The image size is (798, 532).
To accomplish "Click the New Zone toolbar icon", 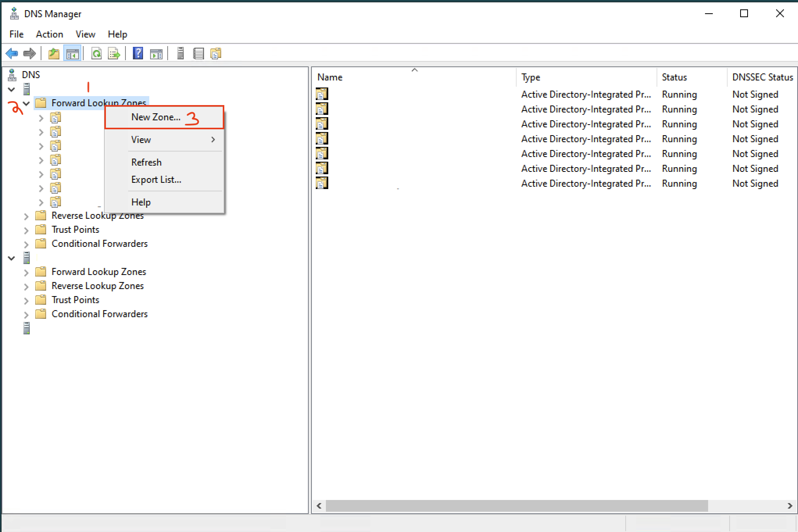I will click(x=216, y=53).
